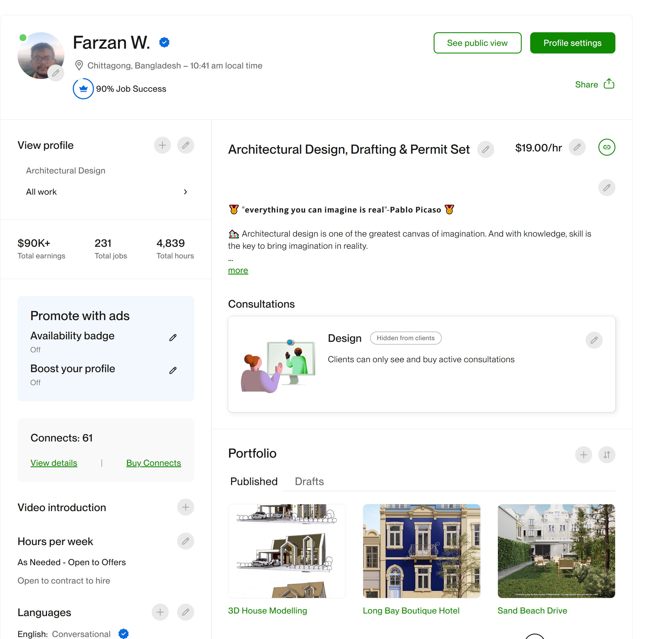
Task: Open Long Bay Boutique Hotel thumbnail
Action: 421,551
